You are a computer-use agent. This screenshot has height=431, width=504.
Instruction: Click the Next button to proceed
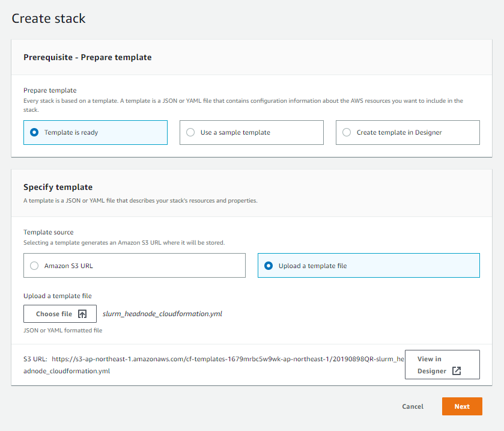(461, 406)
